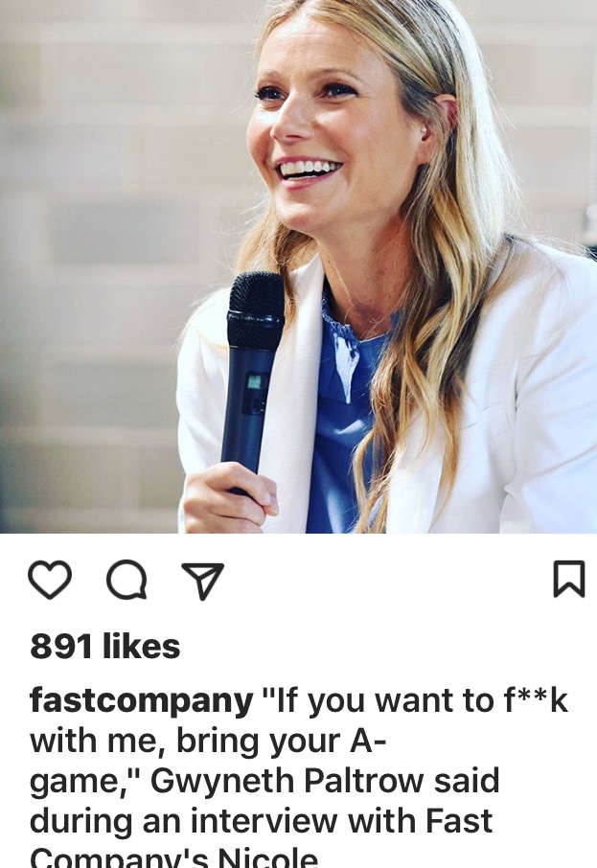Screen dimensions: 597x868
Task: Like the post with the heart icon
Action: pyautogui.click(x=50, y=580)
